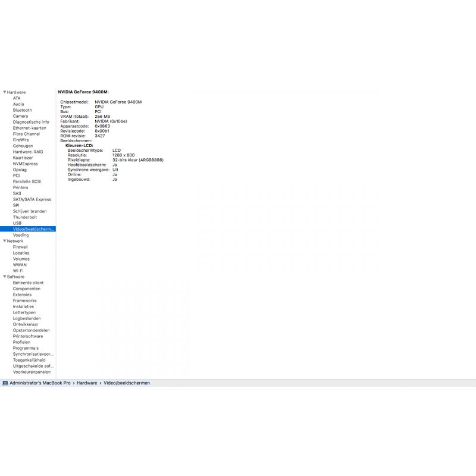Viewport: 476px width, 476px height.
Task: Click Video/beeldschermen in the path bar
Action: pyautogui.click(x=127, y=383)
